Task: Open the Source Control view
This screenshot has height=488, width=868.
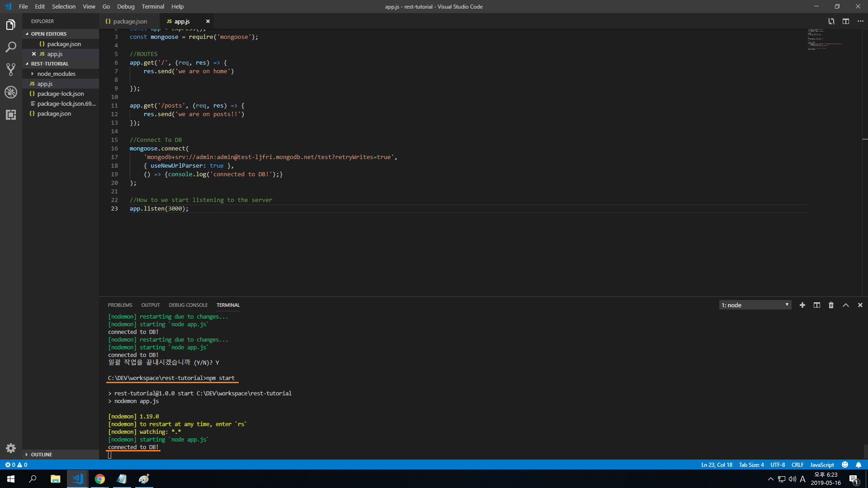Action: tap(11, 70)
